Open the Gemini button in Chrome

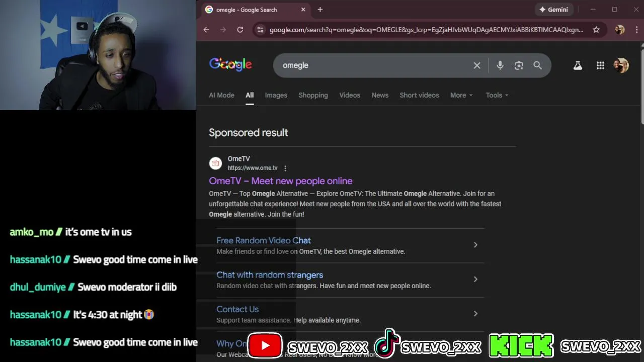pos(553,10)
